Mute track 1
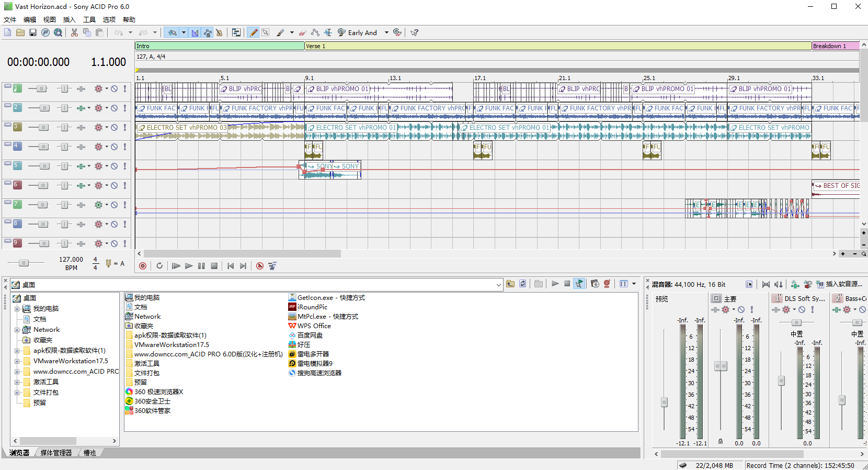The height and width of the screenshot is (470, 868). point(115,89)
